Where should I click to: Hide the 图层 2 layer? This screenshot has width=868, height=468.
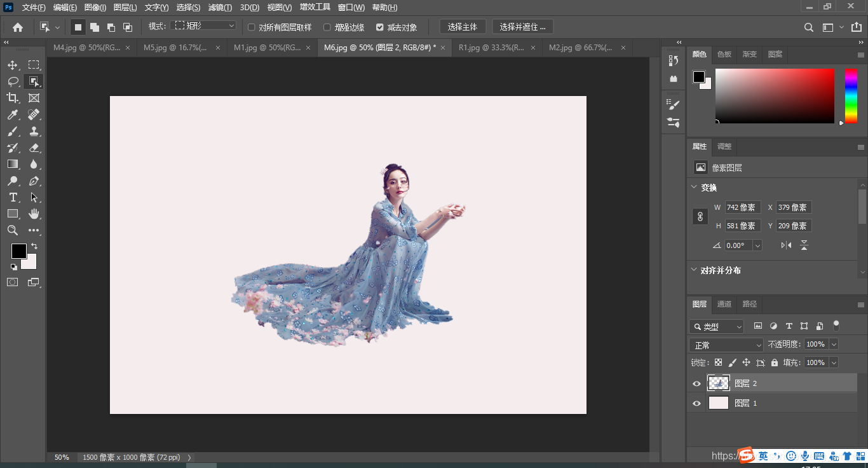tap(696, 383)
